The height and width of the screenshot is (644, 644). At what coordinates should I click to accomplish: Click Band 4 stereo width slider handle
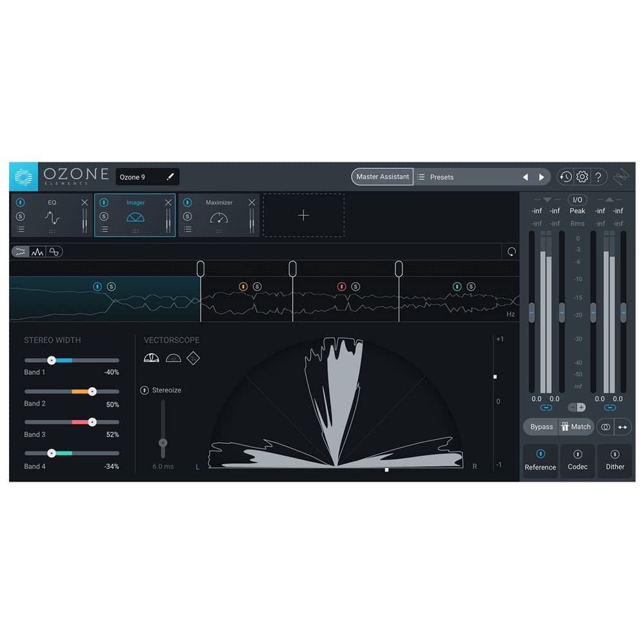click(x=52, y=453)
